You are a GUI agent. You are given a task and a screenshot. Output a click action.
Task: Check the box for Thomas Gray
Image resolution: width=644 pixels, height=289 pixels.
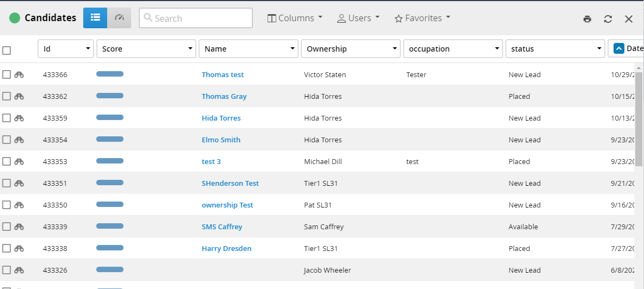coord(7,96)
